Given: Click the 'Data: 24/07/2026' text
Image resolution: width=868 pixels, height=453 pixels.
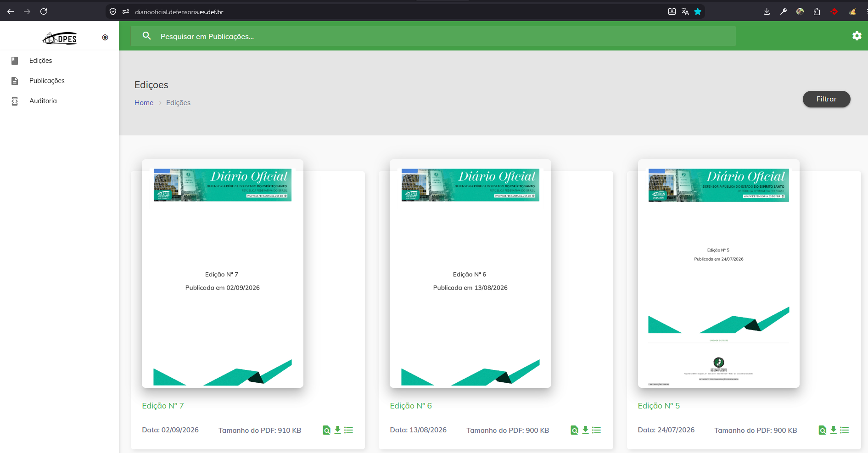Looking at the screenshot, I should pos(666,430).
